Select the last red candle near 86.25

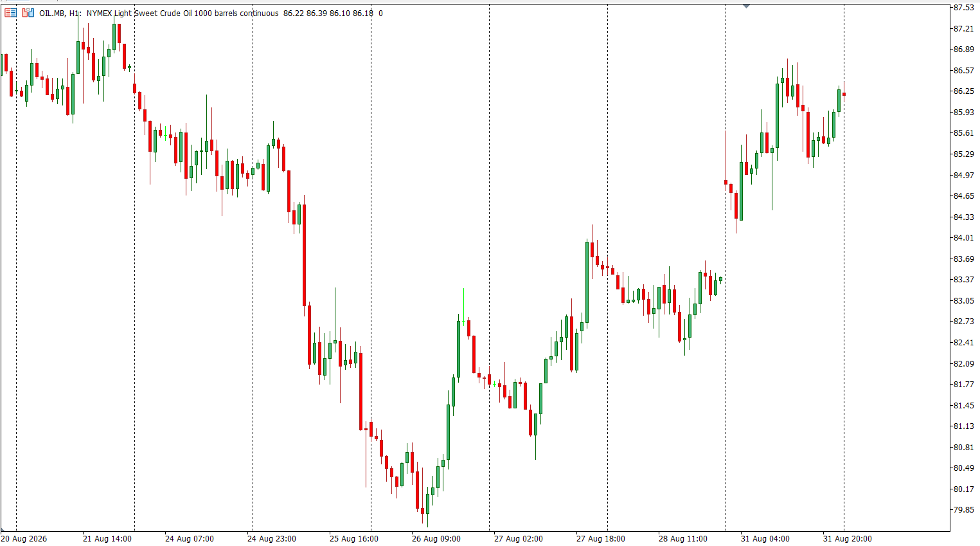pos(844,94)
